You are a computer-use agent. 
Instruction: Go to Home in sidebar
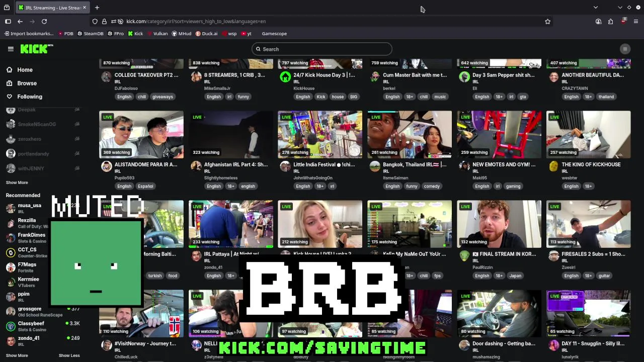pos(25,70)
